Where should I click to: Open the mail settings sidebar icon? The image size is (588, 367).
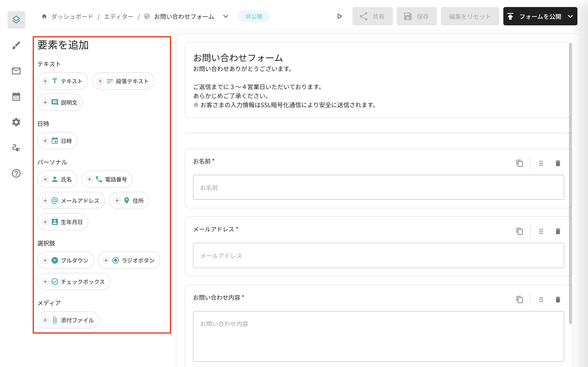[x=16, y=71]
